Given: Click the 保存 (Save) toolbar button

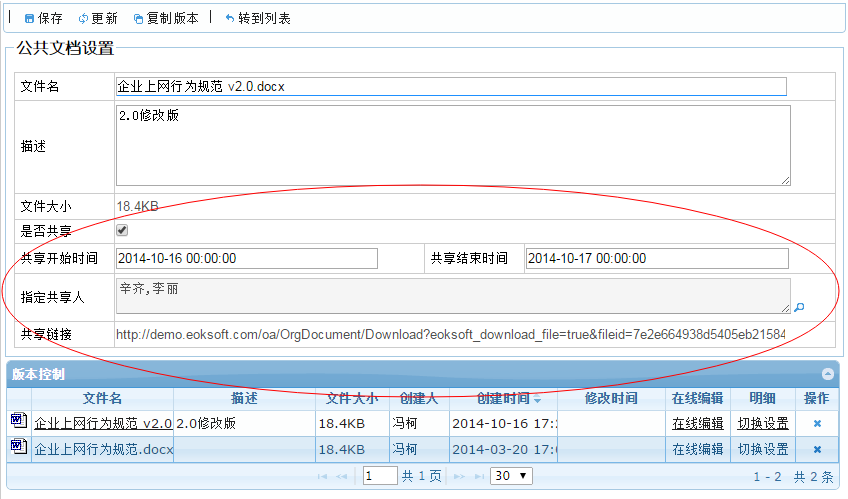Looking at the screenshot, I should [43, 18].
